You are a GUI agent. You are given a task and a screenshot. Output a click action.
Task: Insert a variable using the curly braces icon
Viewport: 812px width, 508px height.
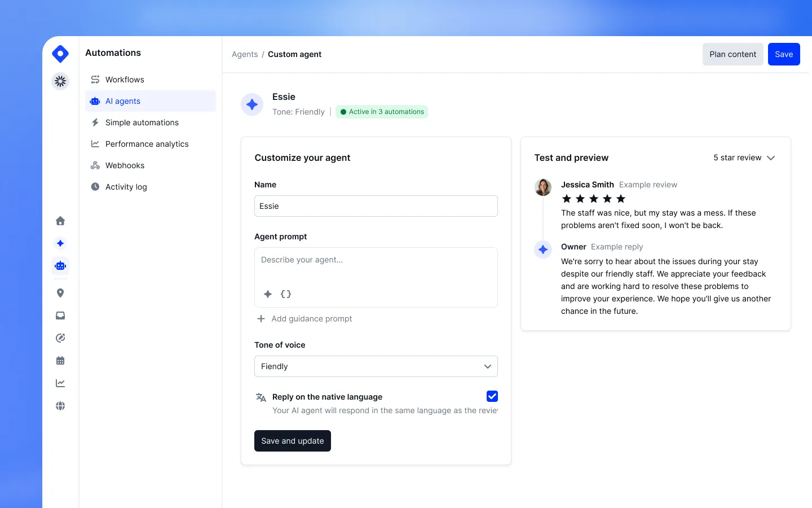click(x=286, y=294)
